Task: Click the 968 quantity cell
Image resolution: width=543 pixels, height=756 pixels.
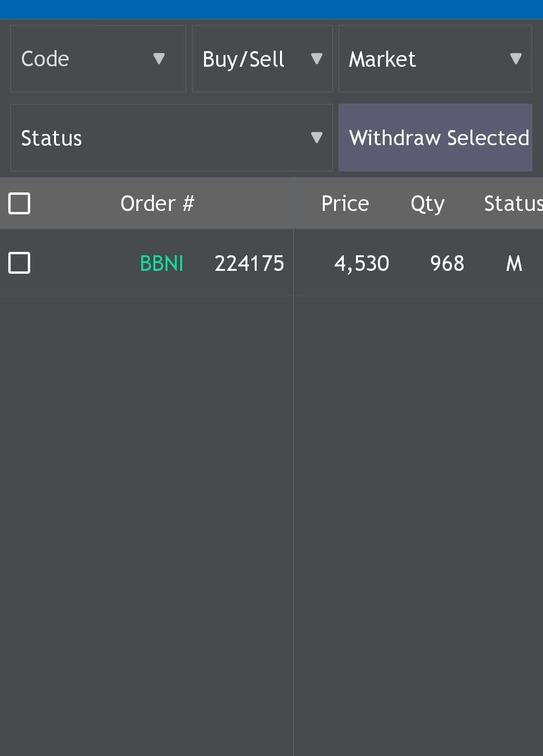Action: coord(447,264)
